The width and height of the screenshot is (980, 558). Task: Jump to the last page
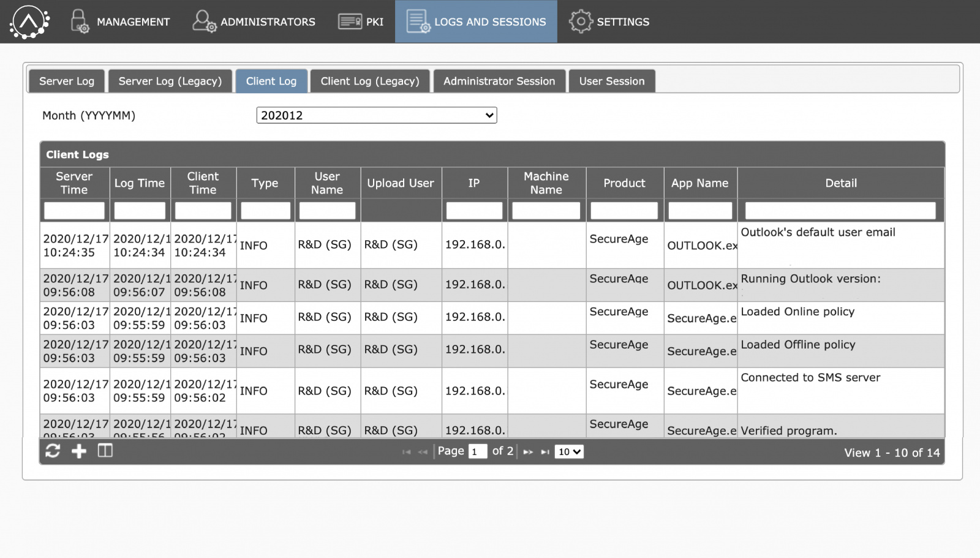(x=545, y=452)
